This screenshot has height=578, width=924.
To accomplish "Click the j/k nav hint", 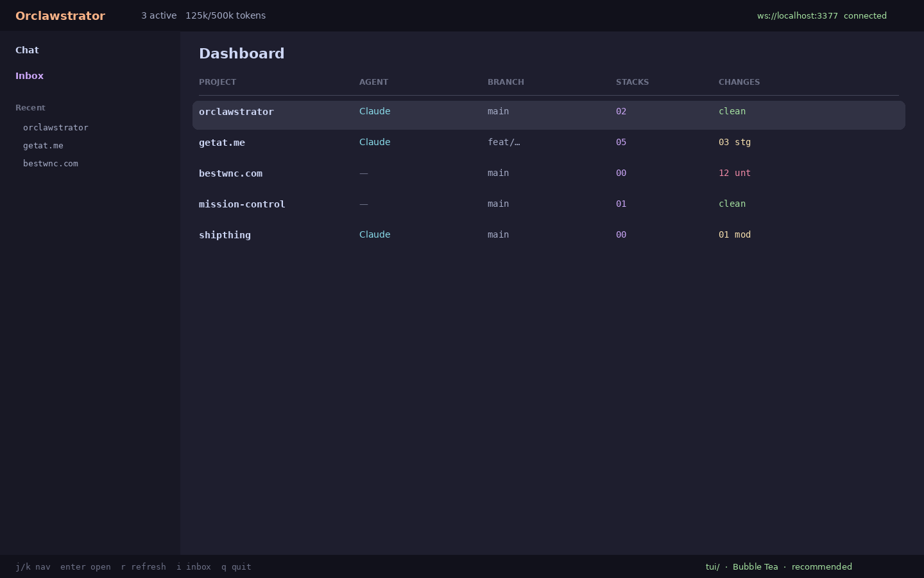I will 33,566.
